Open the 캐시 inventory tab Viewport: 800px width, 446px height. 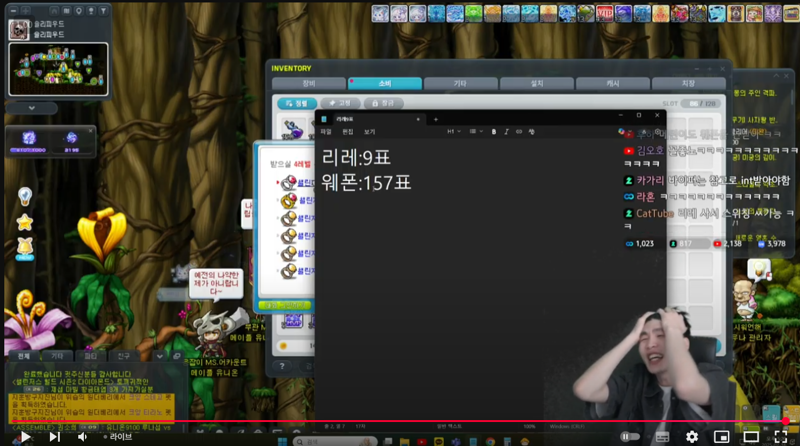click(613, 83)
